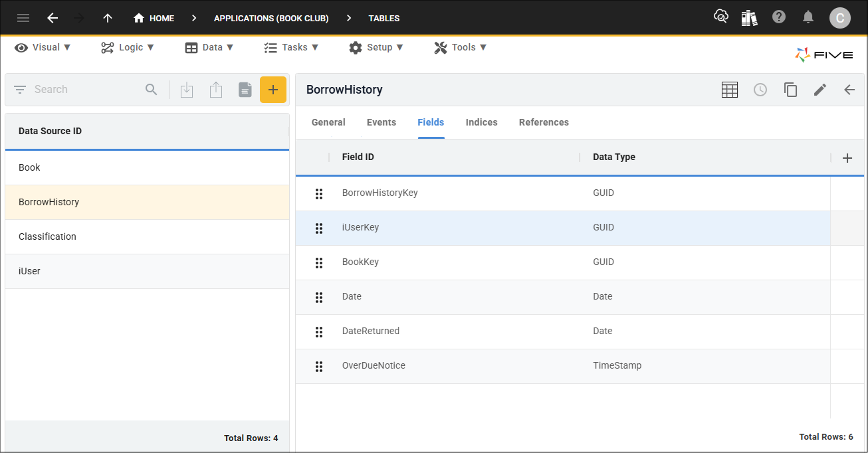
Task: Expand the Setup menu
Action: point(376,47)
